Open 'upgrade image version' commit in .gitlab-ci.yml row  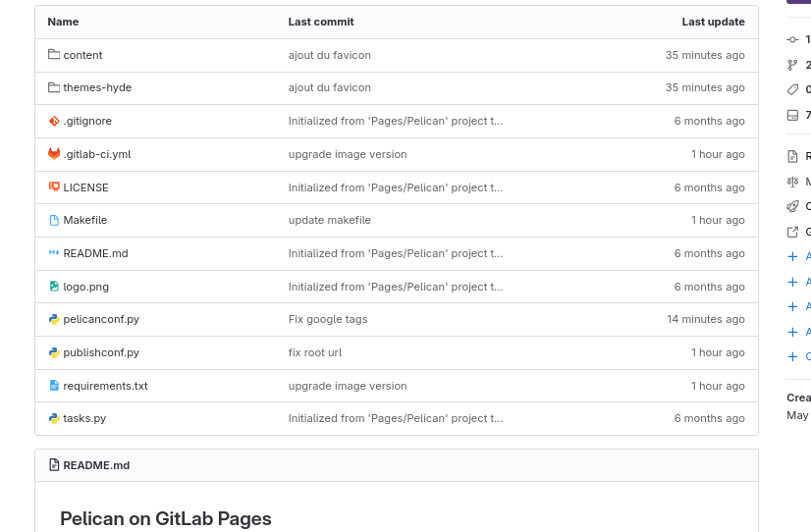(x=348, y=154)
